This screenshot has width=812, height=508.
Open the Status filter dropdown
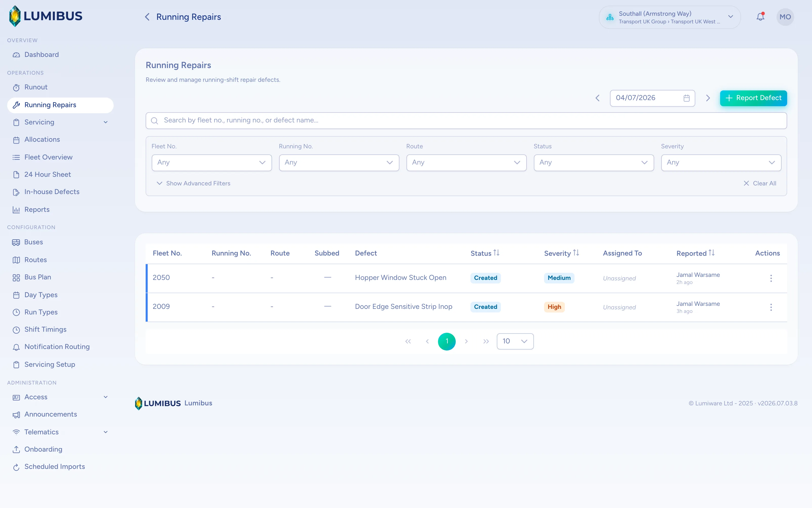[594, 163]
